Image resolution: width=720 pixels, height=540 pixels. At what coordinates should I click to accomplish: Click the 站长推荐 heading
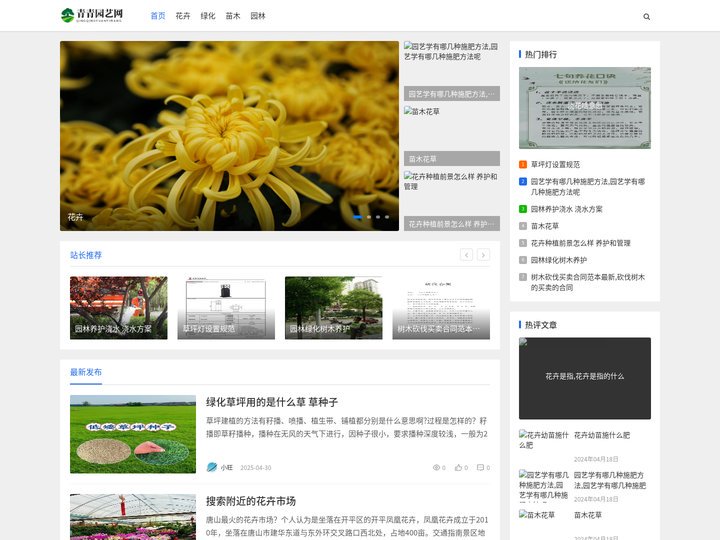(86, 255)
